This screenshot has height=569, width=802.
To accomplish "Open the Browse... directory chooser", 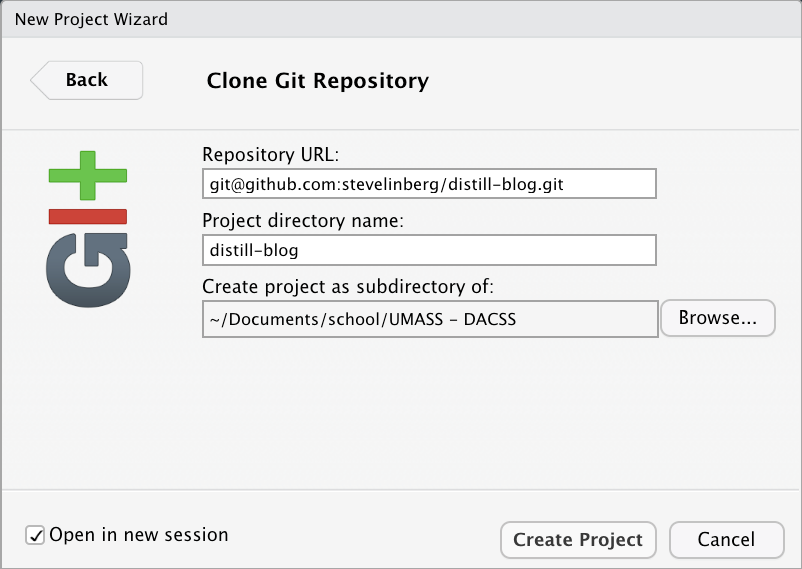I will [718, 318].
